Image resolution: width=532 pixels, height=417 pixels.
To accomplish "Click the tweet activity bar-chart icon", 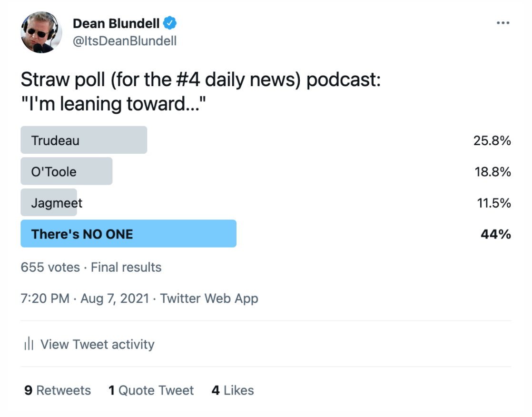I will (x=29, y=344).
